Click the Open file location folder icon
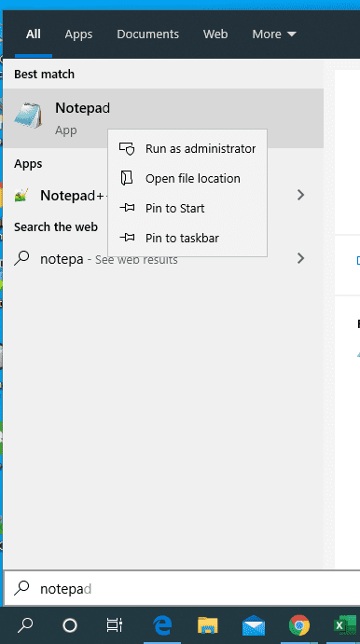 coord(127,178)
